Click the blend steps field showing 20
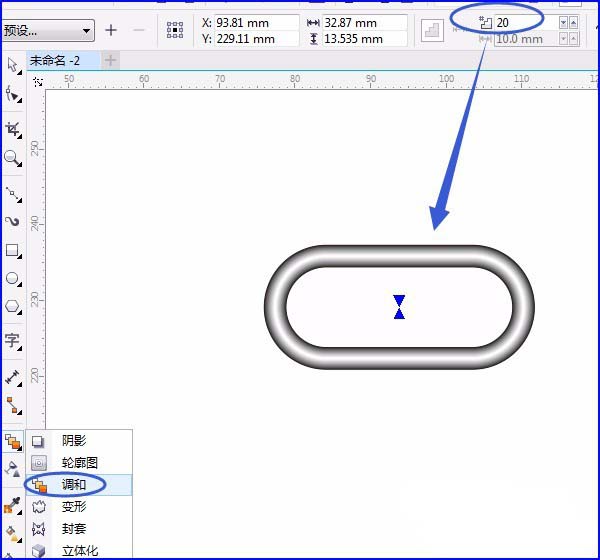This screenshot has width=600, height=560. click(x=526, y=23)
